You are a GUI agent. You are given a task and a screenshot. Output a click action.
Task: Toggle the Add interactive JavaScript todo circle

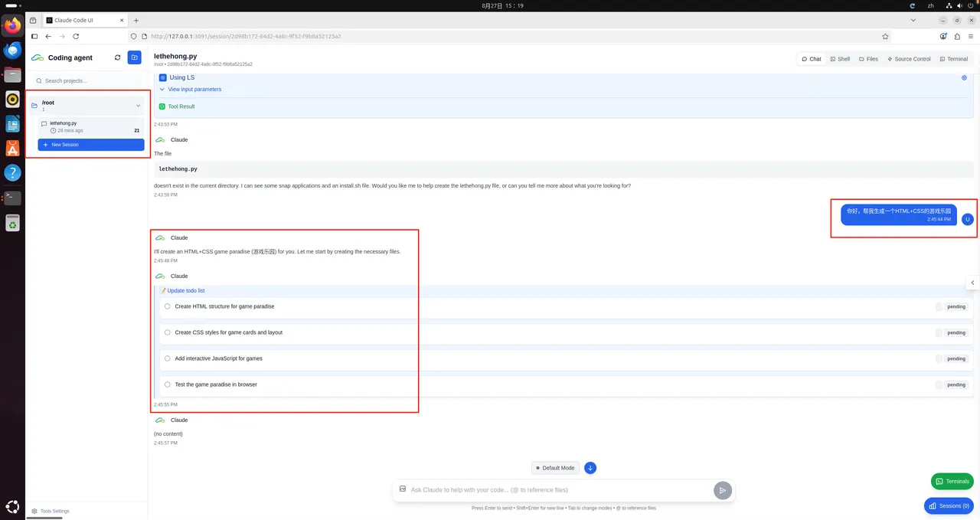168,358
